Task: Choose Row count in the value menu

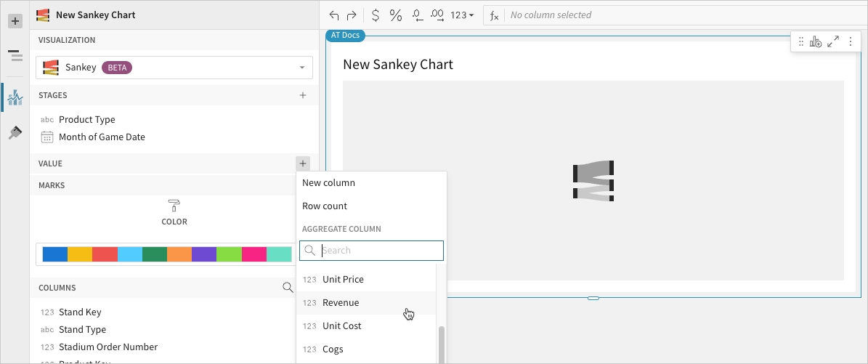Action: [325, 206]
